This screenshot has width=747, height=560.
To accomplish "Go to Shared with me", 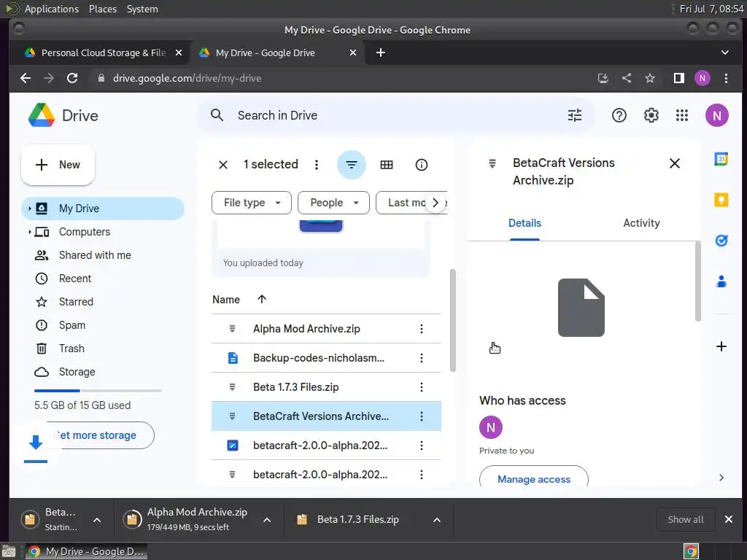I will click(x=95, y=255).
